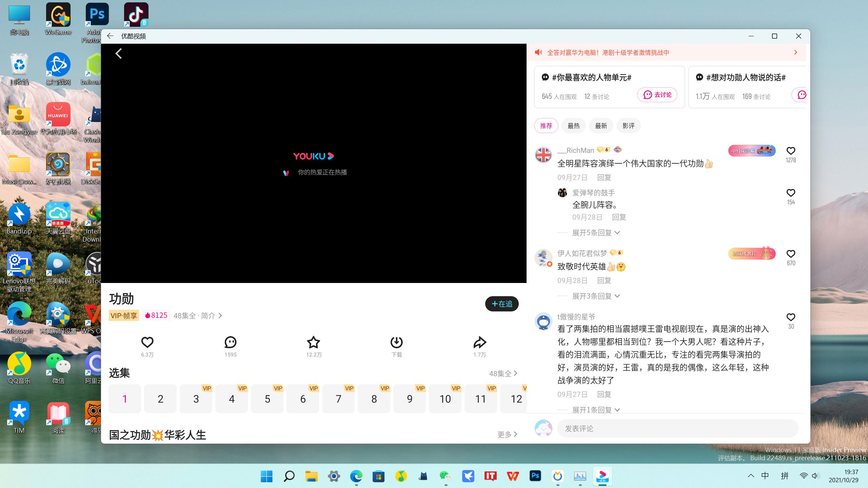Switch to the 最热 comments tab
The image size is (868, 488).
573,125
